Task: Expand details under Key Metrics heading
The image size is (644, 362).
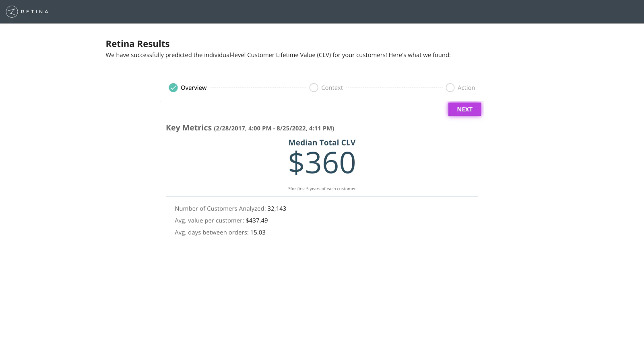Action: click(x=188, y=128)
